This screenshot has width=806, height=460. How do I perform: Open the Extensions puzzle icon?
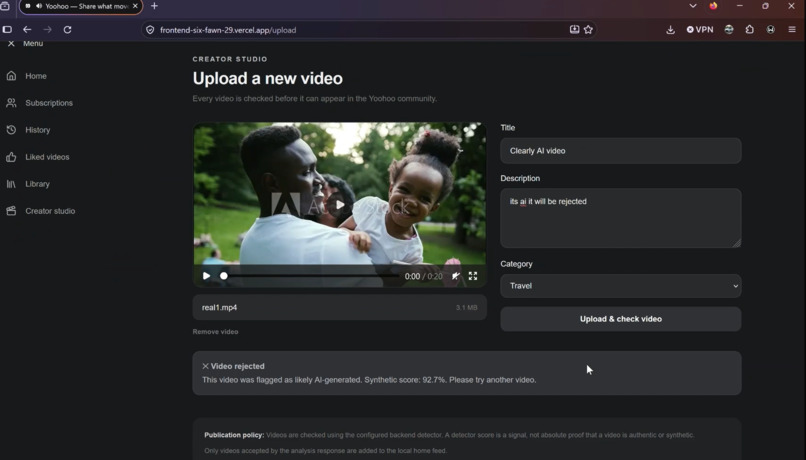(x=749, y=30)
